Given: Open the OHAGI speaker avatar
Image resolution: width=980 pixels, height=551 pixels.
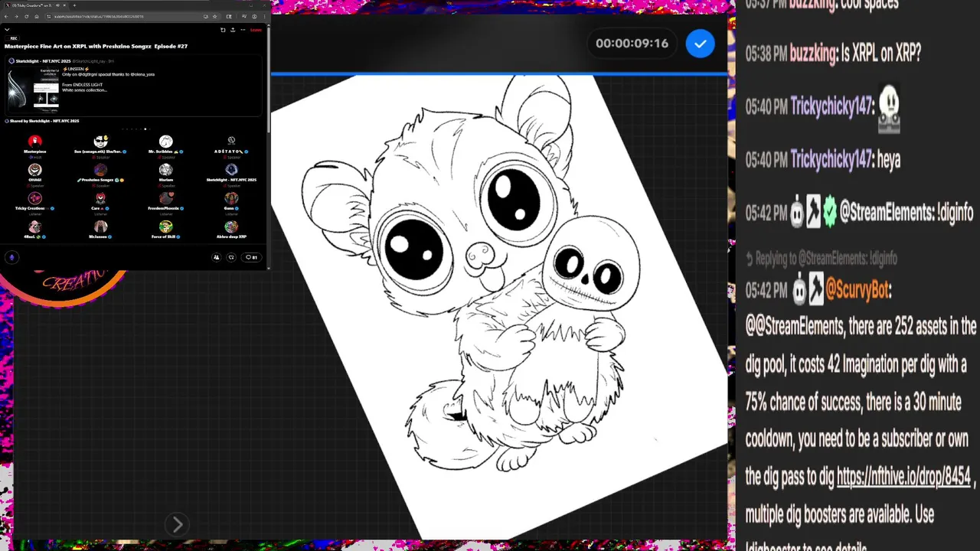Looking at the screenshot, I should pyautogui.click(x=34, y=170).
